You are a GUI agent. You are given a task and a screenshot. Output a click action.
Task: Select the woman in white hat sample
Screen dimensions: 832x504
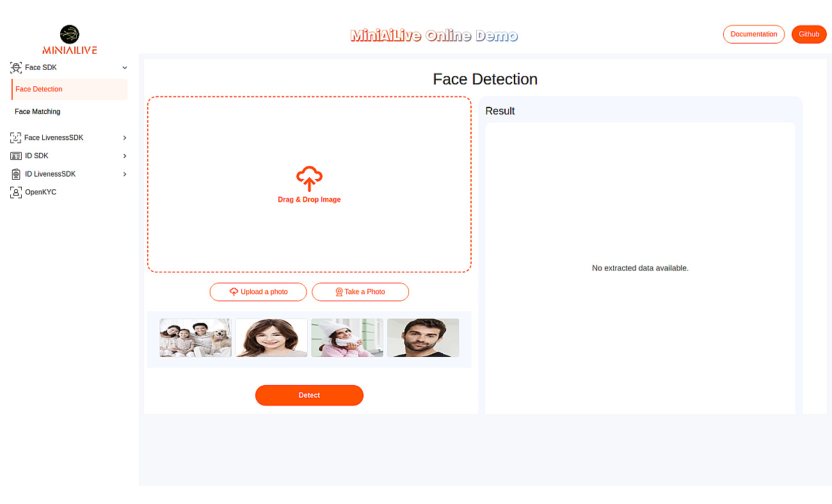[x=347, y=338]
